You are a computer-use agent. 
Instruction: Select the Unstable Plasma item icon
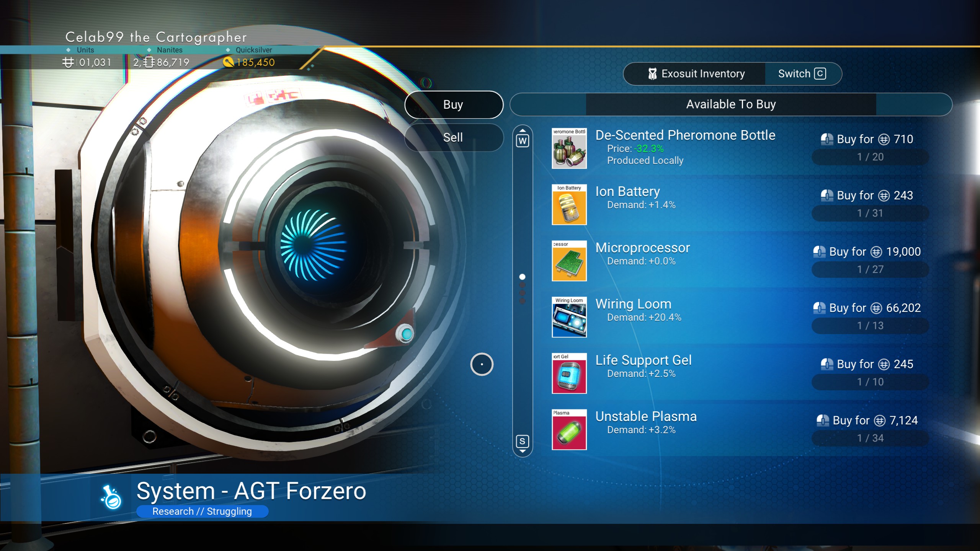[569, 430]
